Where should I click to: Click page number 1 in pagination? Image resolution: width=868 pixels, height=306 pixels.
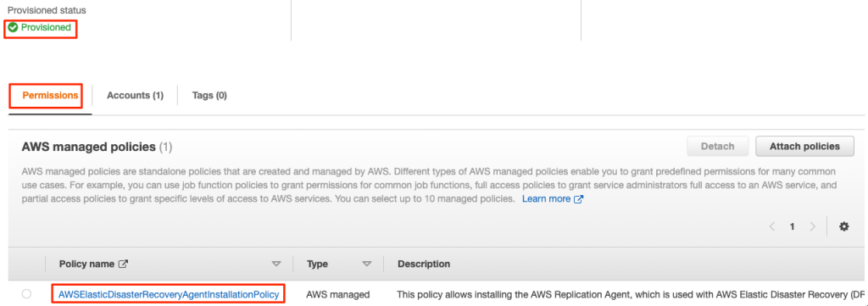pos(793,226)
